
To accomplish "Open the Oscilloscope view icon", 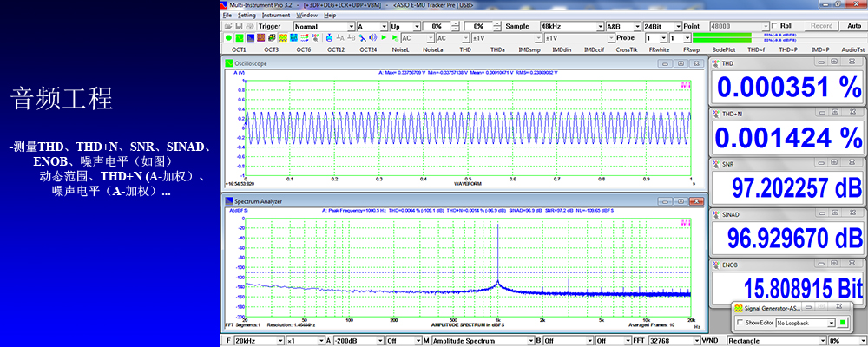I will pos(240,37).
